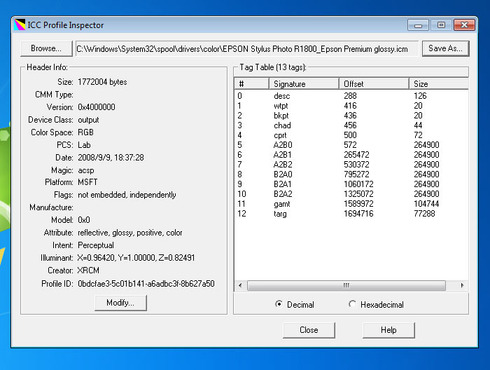Select the desc tag row

(x=351, y=96)
